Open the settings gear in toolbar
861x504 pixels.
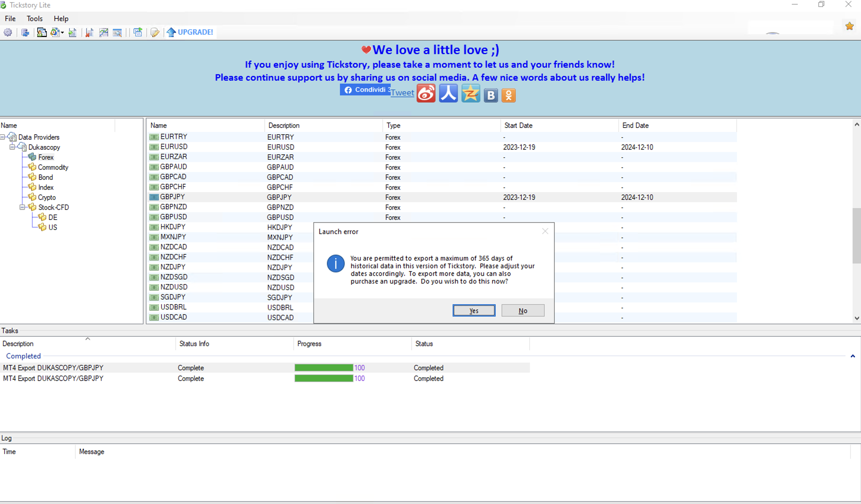[8, 32]
